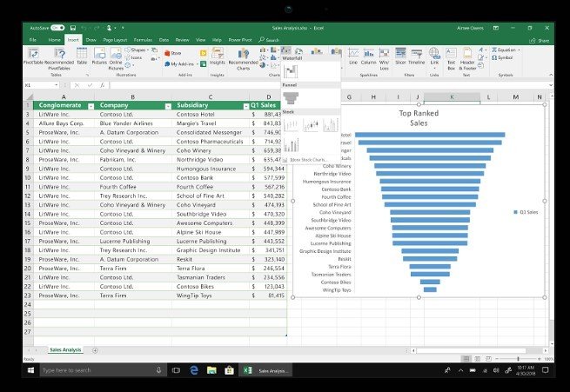
Task: Select column K header
Action: click(452, 96)
